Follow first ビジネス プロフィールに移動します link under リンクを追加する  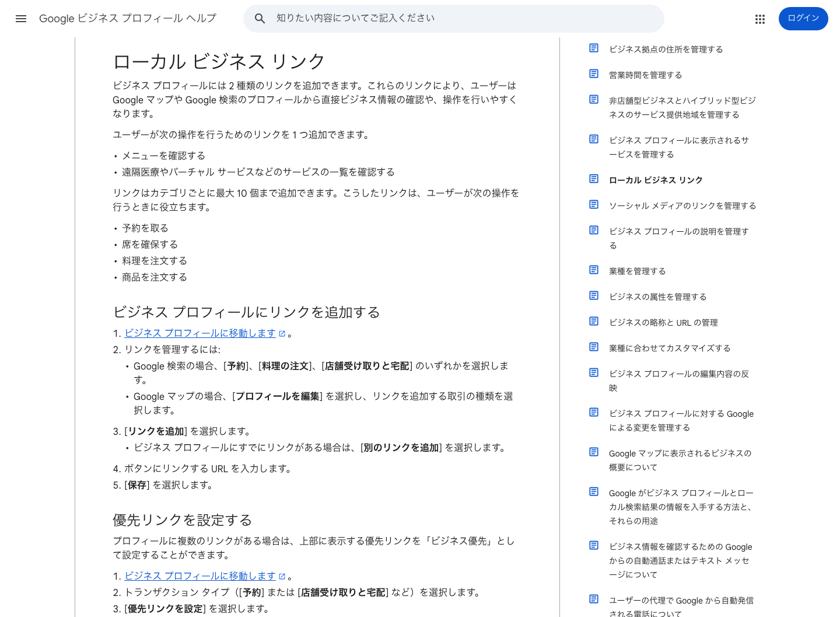pos(200,333)
